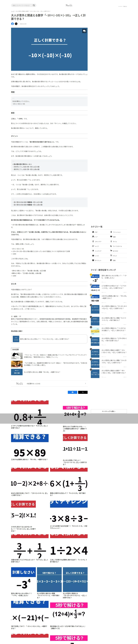138x644 pixels.
Task: Open the '(12÷4)×1/3=?' quiz card
Action: pos(69,615)
